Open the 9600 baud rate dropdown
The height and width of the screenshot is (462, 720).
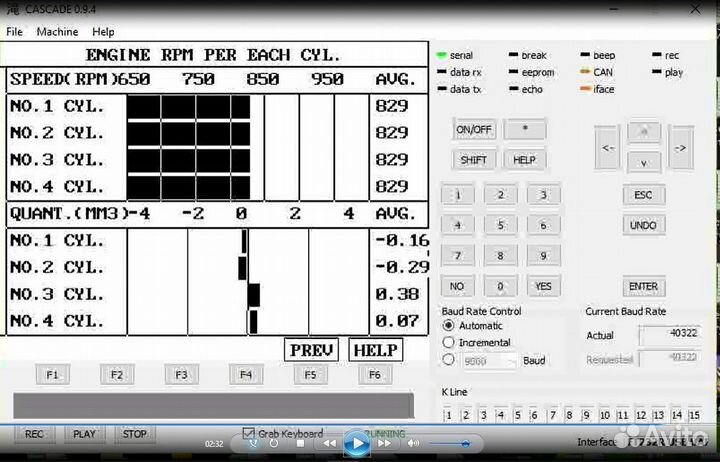pyautogui.click(x=489, y=361)
